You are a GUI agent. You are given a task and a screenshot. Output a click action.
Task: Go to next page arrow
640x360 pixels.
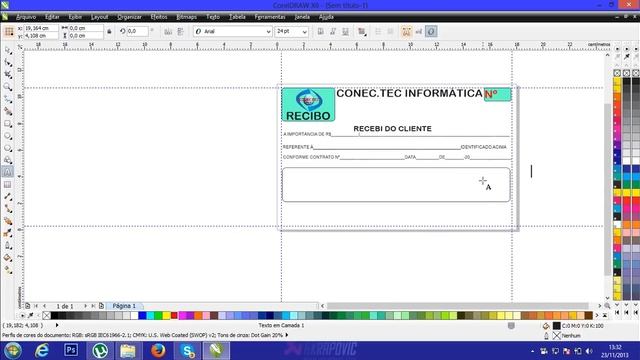[85, 306]
